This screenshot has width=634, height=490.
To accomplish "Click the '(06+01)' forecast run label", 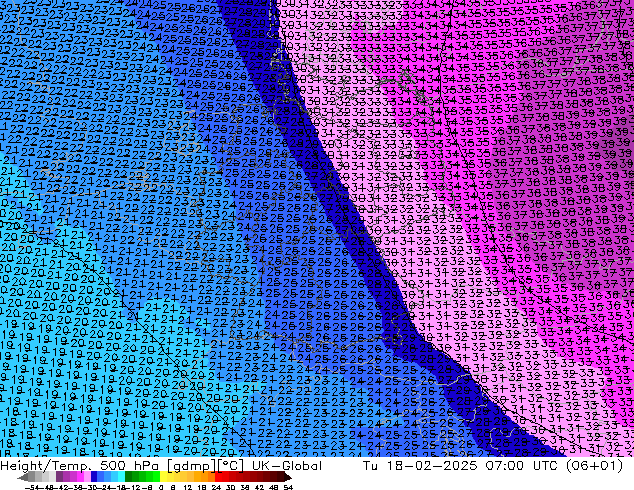I will (594, 466).
